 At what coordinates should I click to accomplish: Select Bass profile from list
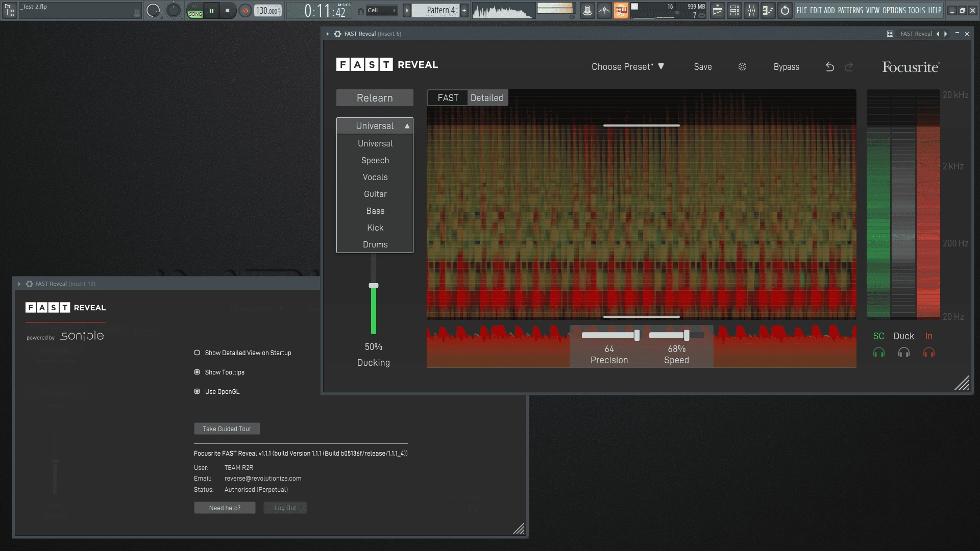click(x=375, y=211)
